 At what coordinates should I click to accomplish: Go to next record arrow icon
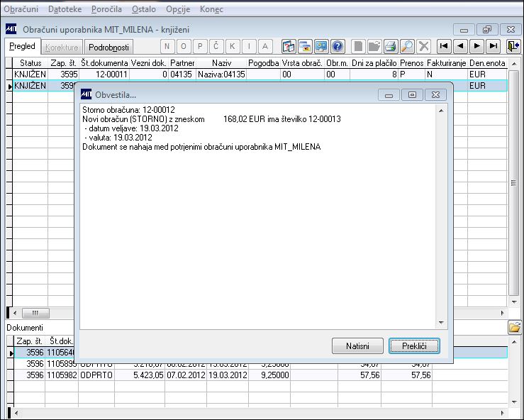click(x=477, y=47)
